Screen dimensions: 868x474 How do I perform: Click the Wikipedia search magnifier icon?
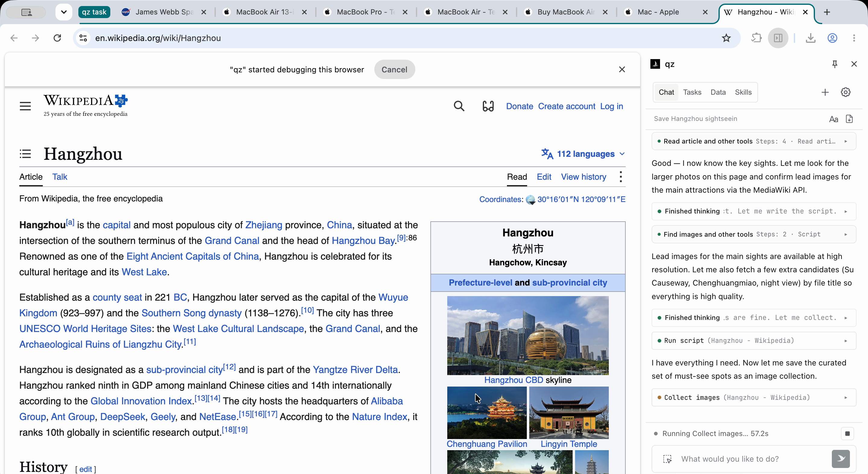pyautogui.click(x=459, y=106)
